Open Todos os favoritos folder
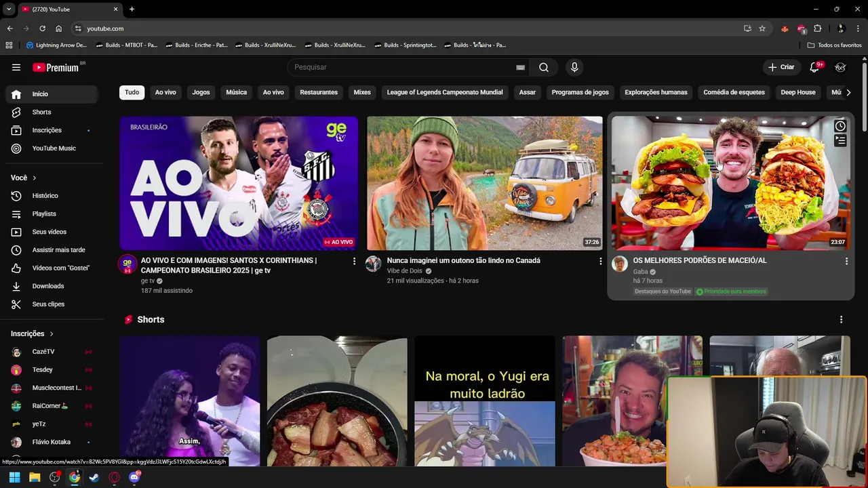The image size is (868, 488). (x=835, y=45)
